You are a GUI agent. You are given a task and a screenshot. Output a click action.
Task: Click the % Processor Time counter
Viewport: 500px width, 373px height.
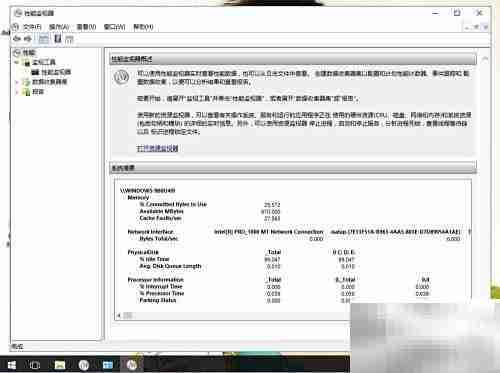click(162, 294)
